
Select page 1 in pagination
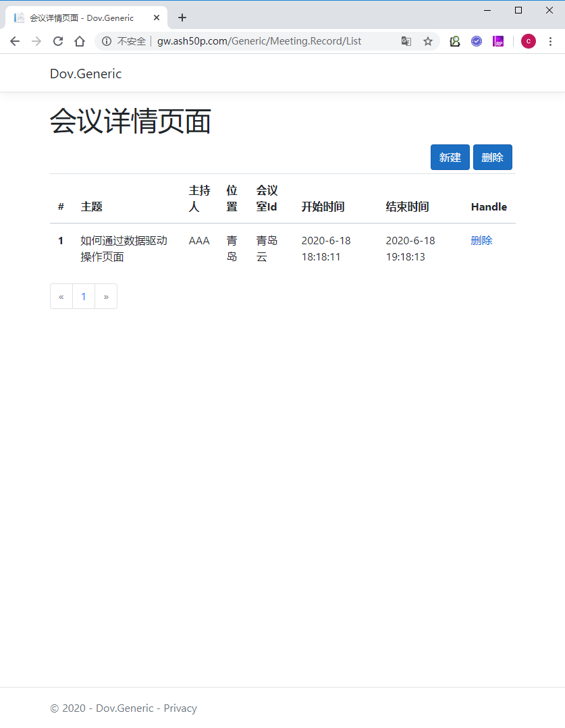click(83, 296)
